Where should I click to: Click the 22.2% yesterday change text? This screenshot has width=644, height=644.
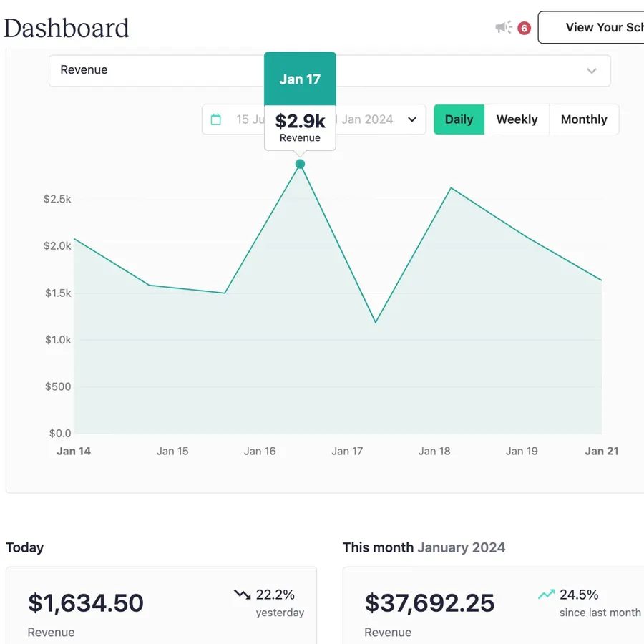(280, 603)
